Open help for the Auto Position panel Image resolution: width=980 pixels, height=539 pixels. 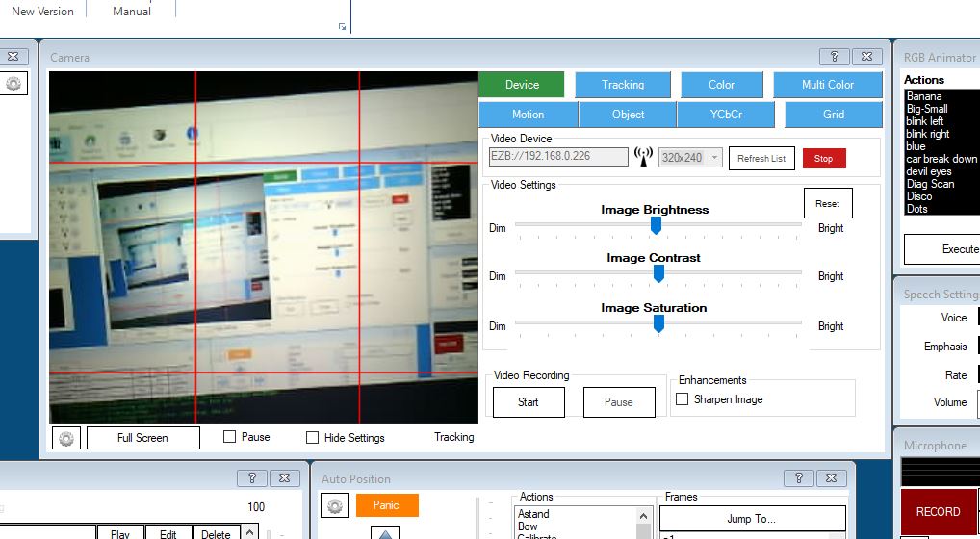798,477
